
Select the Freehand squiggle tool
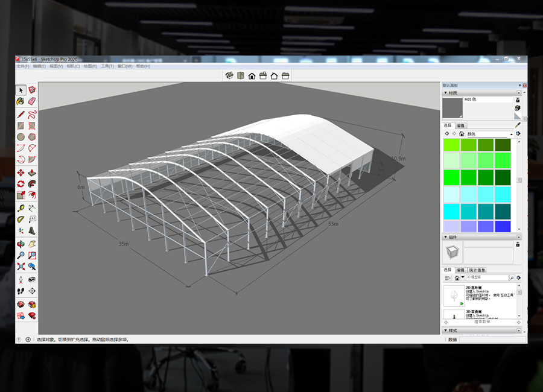pos(32,115)
